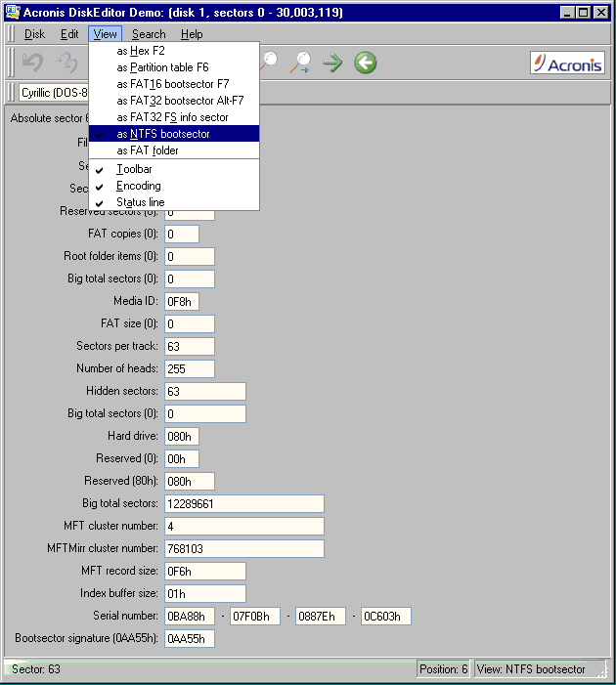Click the Reserved (0) field 00h
The image size is (616, 685).
[x=182, y=458]
